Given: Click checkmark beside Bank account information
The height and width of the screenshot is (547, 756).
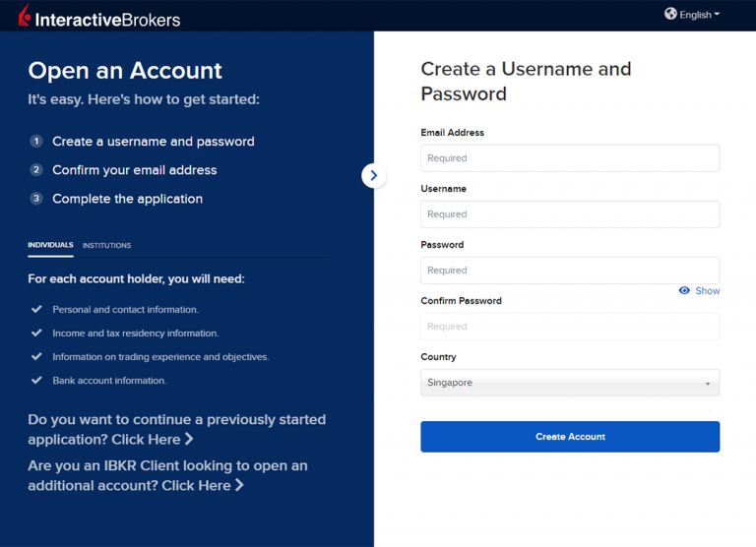Looking at the screenshot, I should pos(36,380).
